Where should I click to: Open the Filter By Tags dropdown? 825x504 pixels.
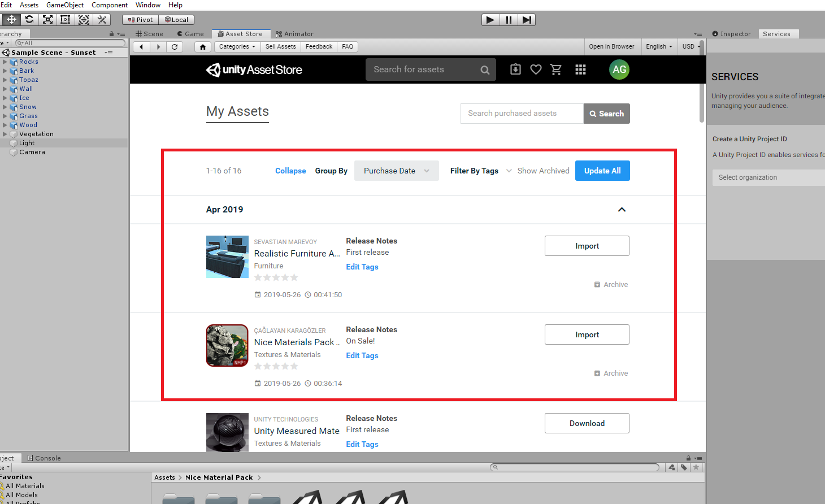coord(481,171)
